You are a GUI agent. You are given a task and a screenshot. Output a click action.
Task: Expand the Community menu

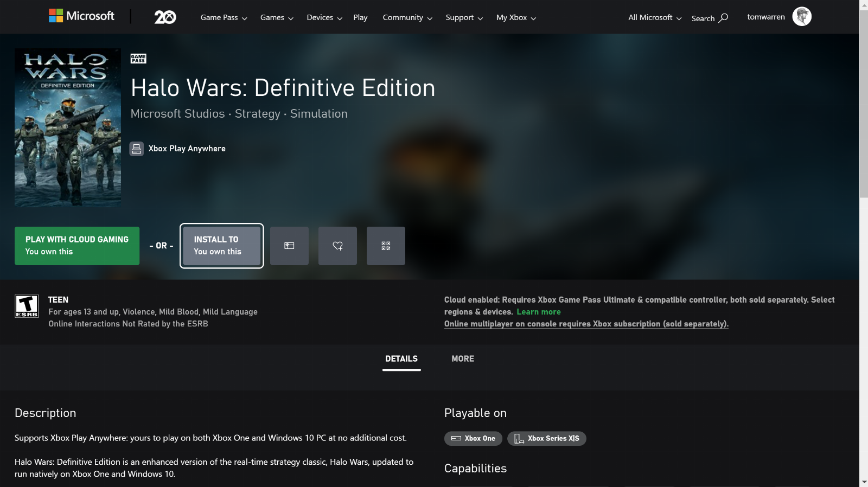[x=407, y=18]
